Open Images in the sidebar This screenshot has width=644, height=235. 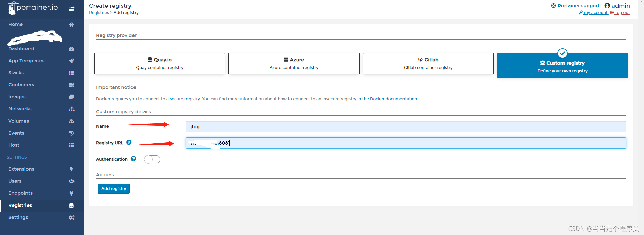click(x=42, y=97)
